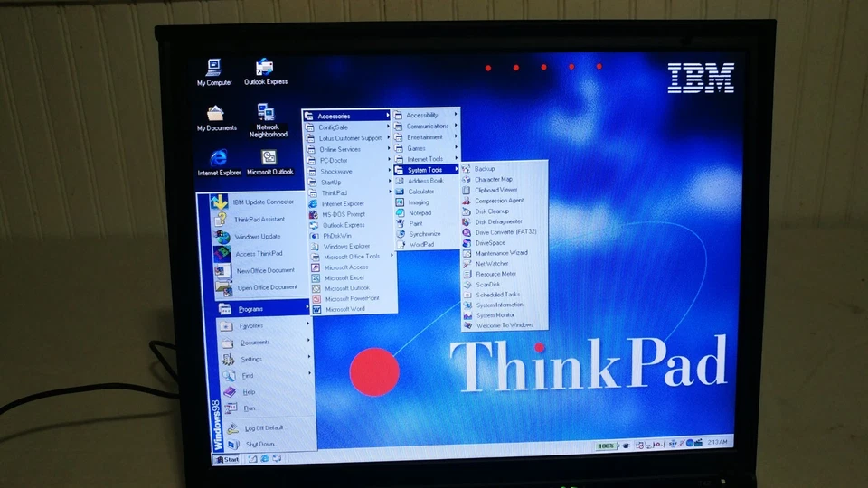Select Scheduled Tasks entry
Image resolution: width=868 pixels, height=488 pixels.
pyautogui.click(x=505, y=295)
